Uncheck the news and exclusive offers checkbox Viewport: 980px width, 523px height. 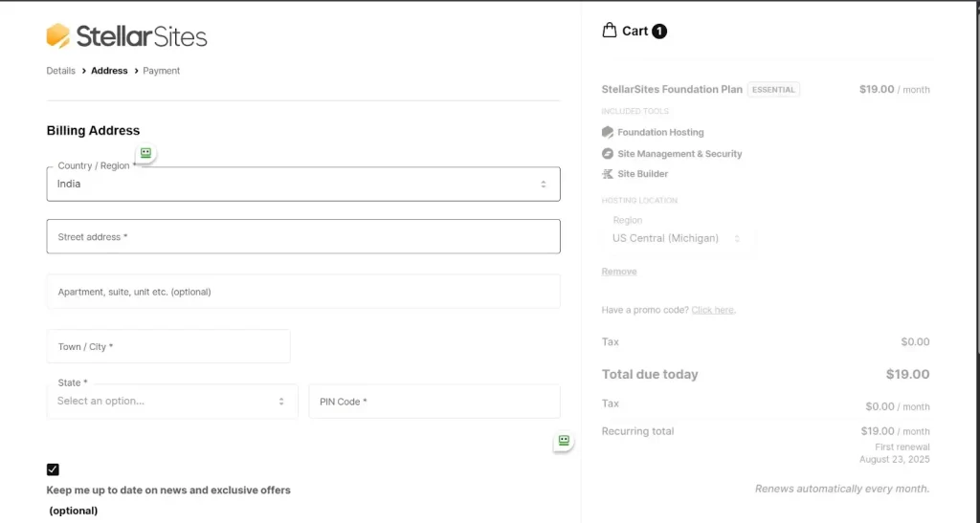[x=53, y=469]
